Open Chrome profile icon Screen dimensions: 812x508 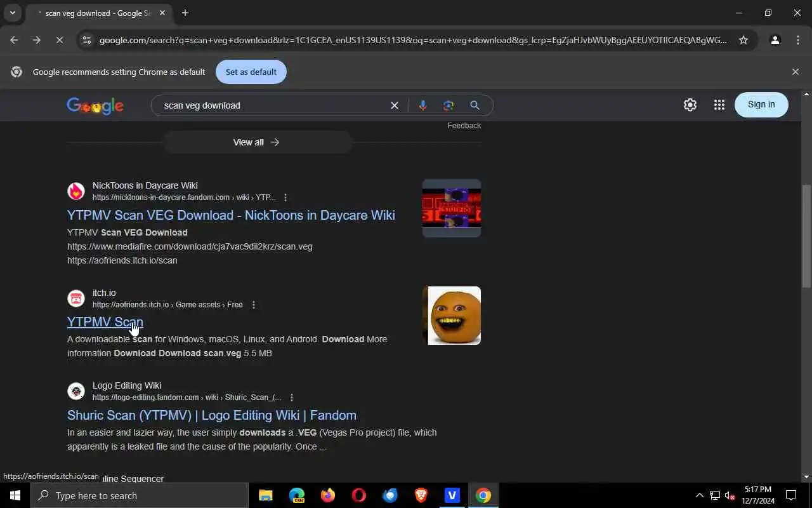775,40
